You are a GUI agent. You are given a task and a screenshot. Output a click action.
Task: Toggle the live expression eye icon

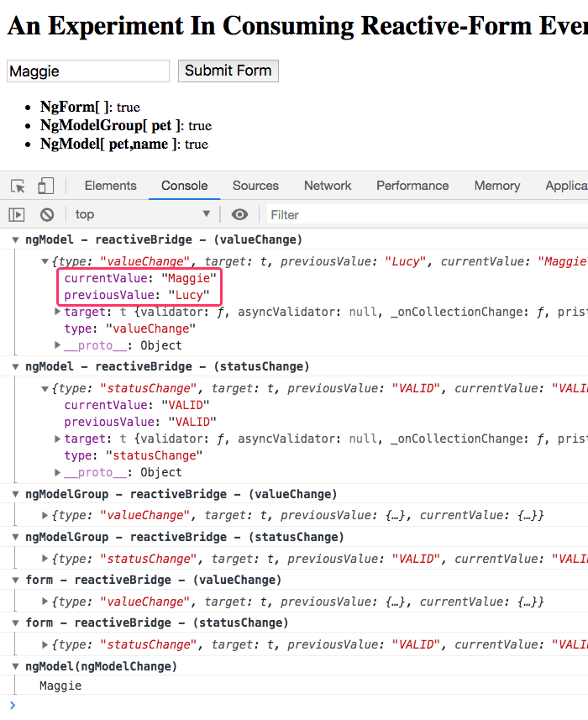239,214
